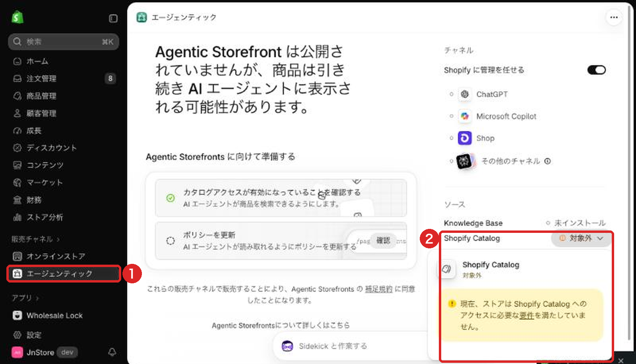Click the Shopify Catalog popup icon
The width and height of the screenshot is (636, 364).
446,269
